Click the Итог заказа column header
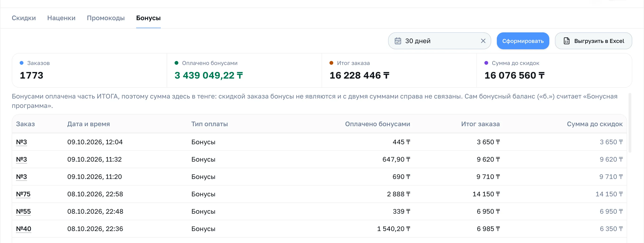Image resolution: width=644 pixels, height=243 pixels. click(x=480, y=124)
